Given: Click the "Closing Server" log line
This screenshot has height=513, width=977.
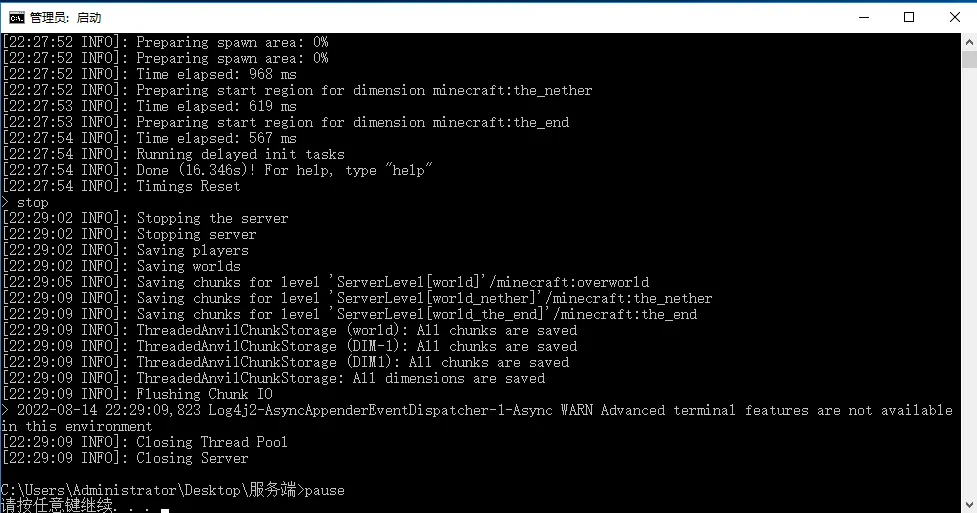Looking at the screenshot, I should point(192,459).
